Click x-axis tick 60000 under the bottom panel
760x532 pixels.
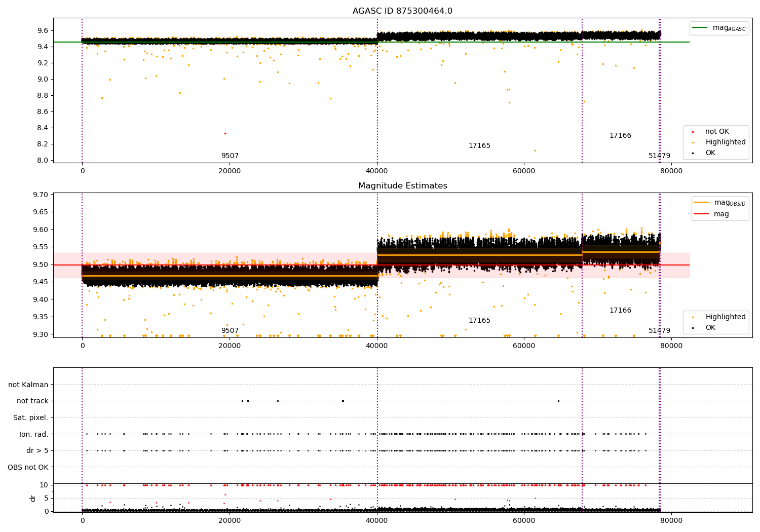(x=524, y=520)
